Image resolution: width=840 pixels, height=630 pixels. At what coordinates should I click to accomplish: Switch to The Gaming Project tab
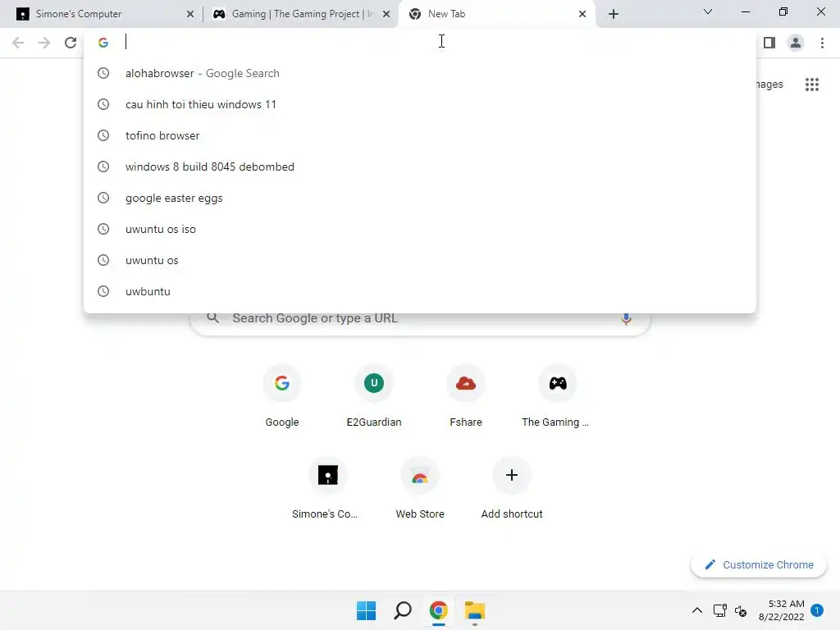point(301,14)
